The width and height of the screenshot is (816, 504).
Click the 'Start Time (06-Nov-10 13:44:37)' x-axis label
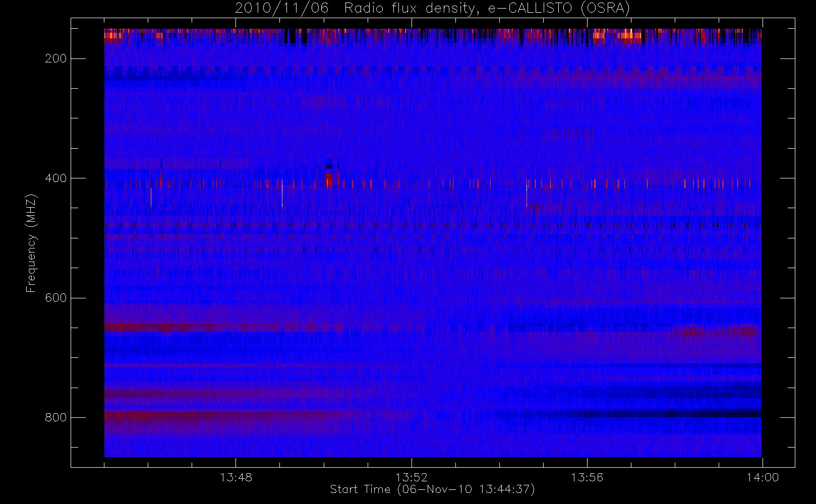coord(432,489)
